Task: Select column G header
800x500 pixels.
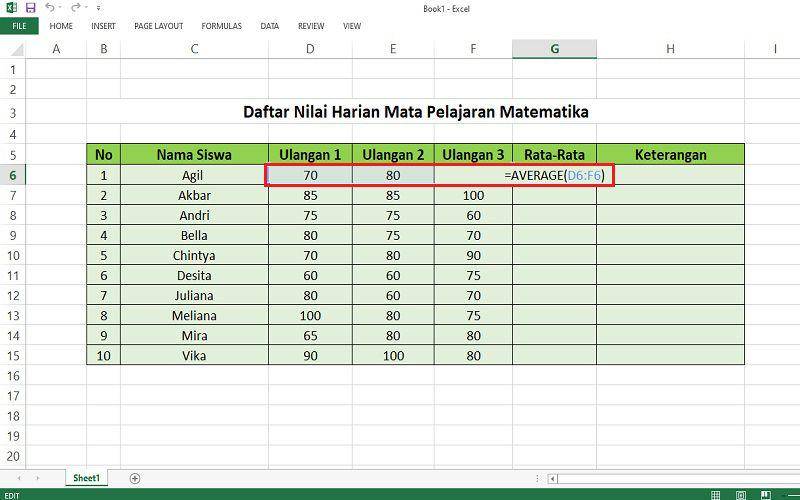Action: click(555, 49)
